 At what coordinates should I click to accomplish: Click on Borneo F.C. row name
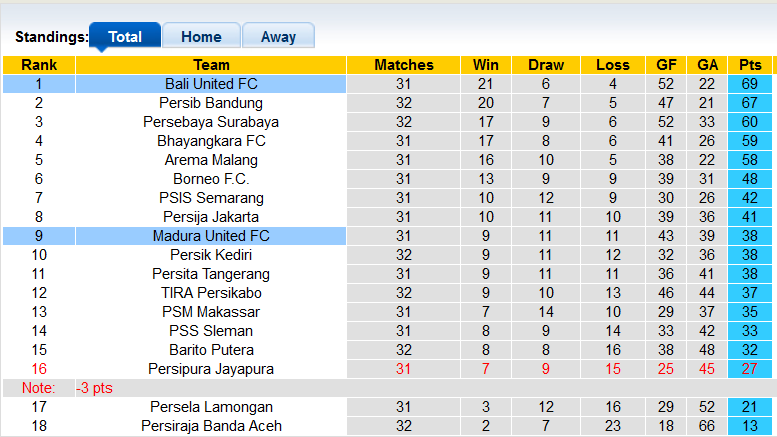(x=211, y=179)
